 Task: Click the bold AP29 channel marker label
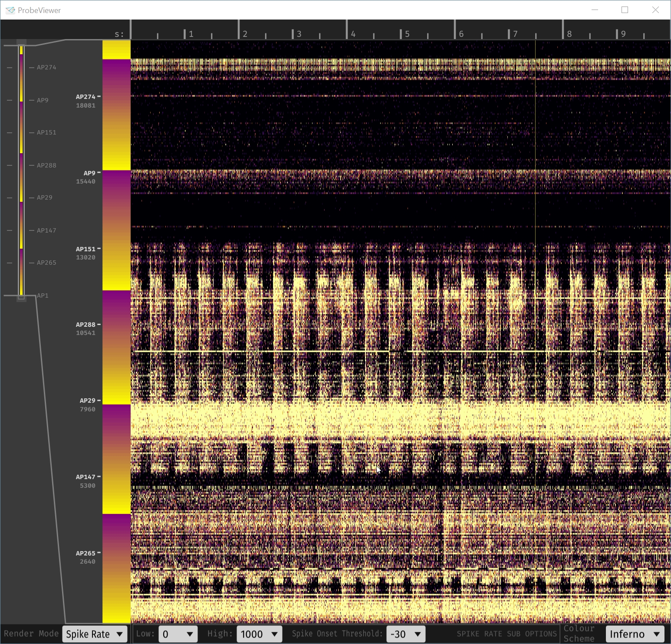pos(87,401)
